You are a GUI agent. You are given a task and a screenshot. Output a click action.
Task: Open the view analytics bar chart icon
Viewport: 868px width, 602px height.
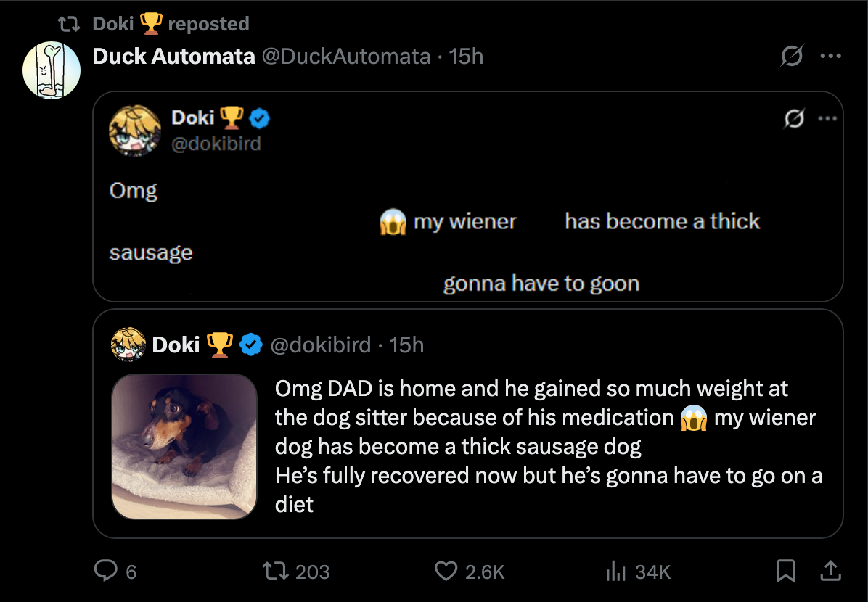pos(615,572)
